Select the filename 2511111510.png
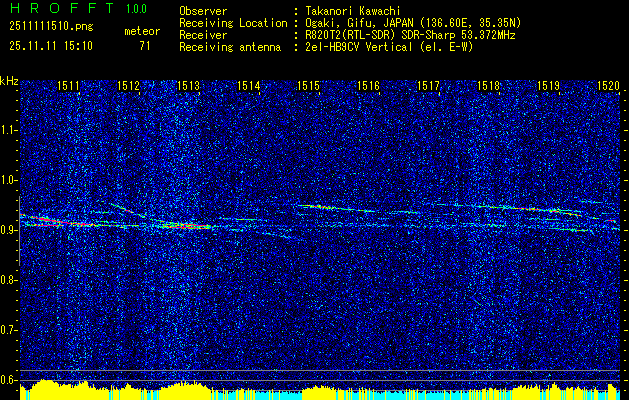The width and height of the screenshot is (629, 400). pyautogui.click(x=51, y=27)
